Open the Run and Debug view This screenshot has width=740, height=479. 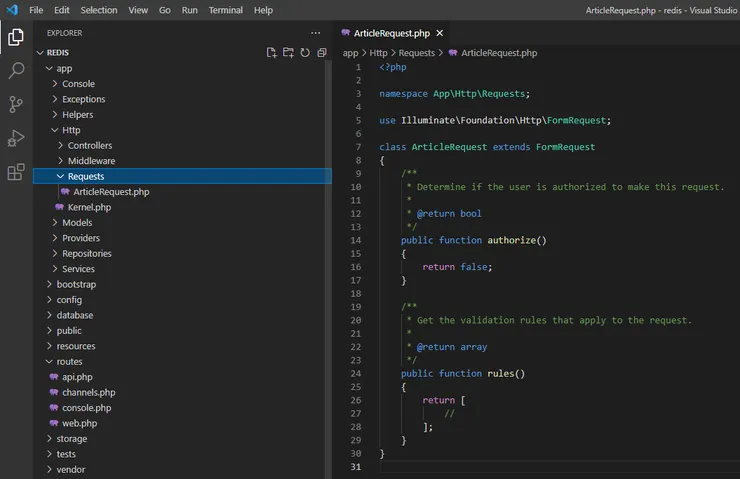(16, 138)
